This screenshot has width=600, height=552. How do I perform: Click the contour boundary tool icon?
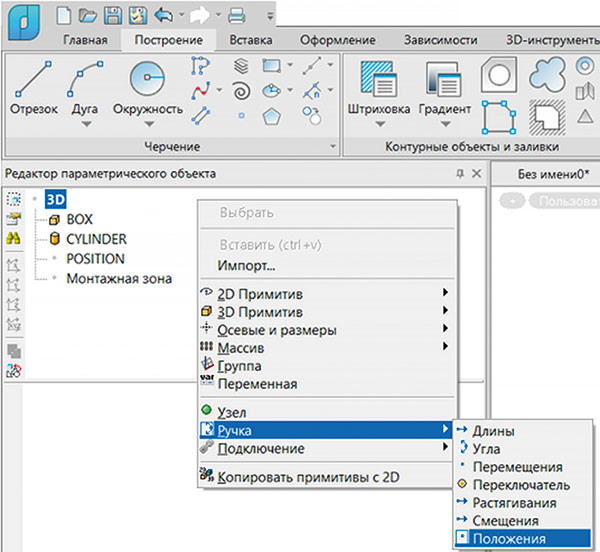499,117
